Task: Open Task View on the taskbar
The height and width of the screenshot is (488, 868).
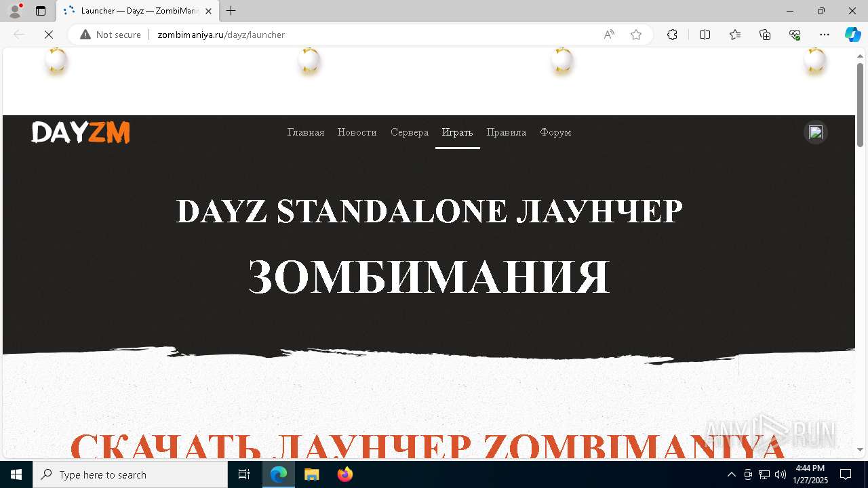Action: click(x=244, y=474)
